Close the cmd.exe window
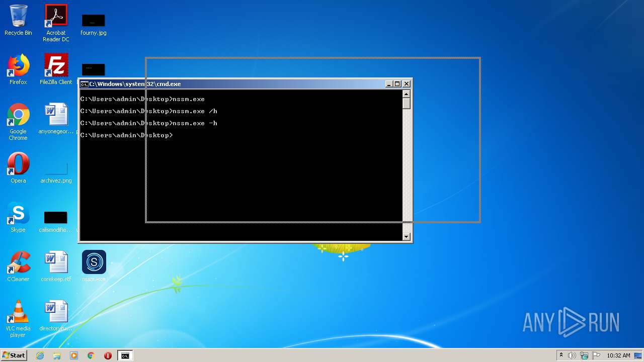 pos(407,84)
